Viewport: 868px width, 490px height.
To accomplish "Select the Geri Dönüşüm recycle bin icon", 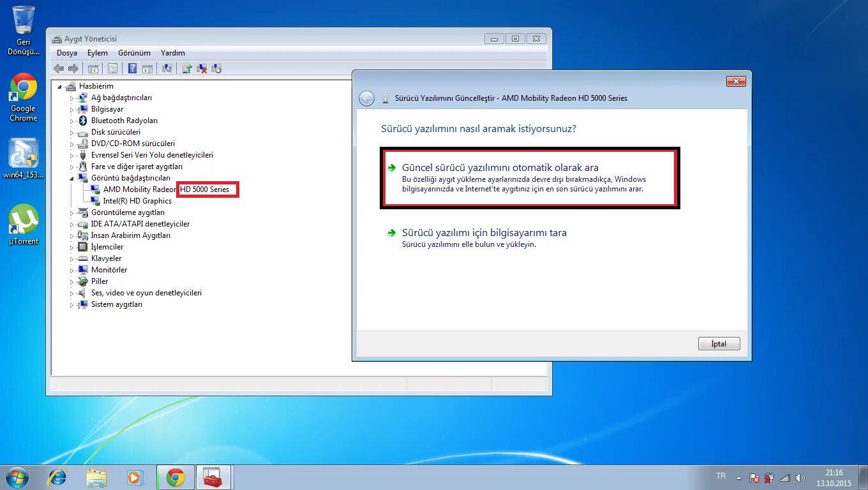I will [24, 31].
